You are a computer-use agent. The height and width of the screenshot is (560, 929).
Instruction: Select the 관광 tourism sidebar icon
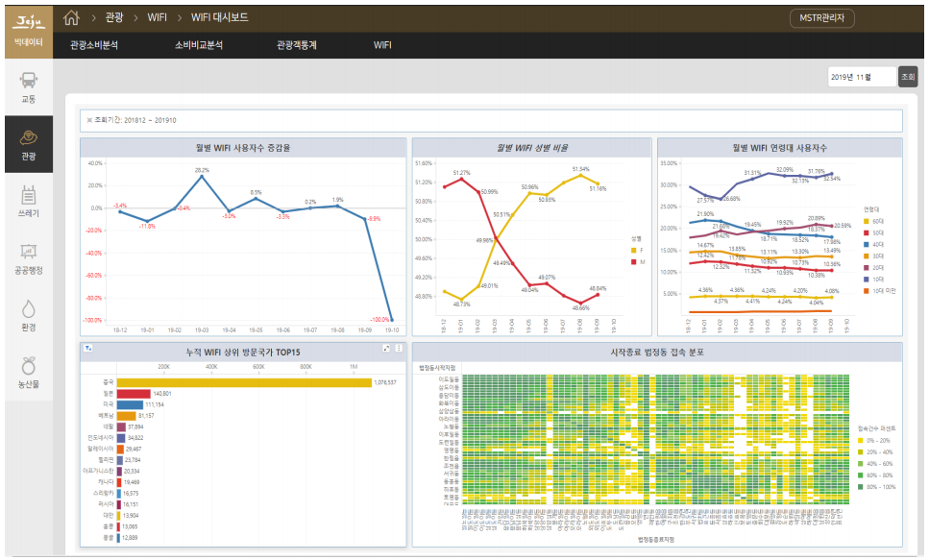(28, 143)
